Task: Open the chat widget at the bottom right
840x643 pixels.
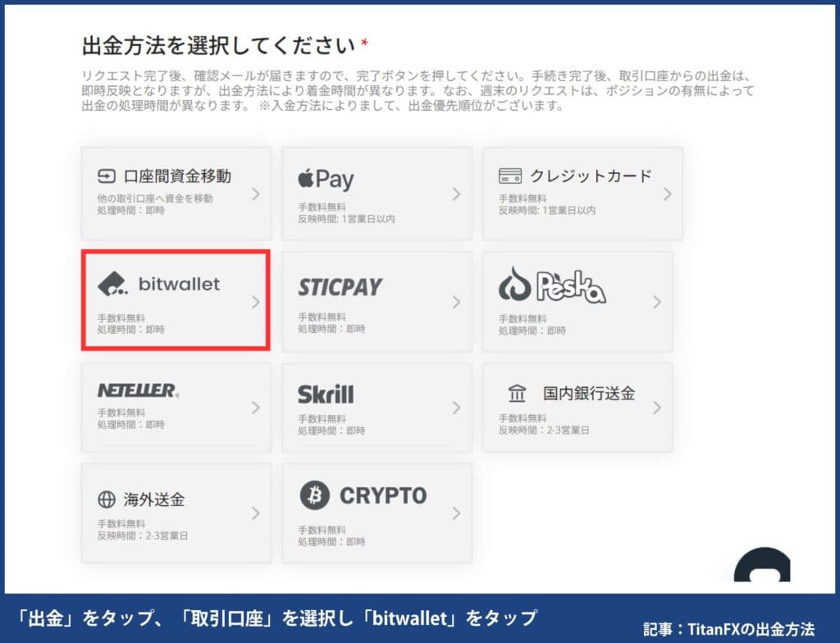Action: tap(762, 564)
